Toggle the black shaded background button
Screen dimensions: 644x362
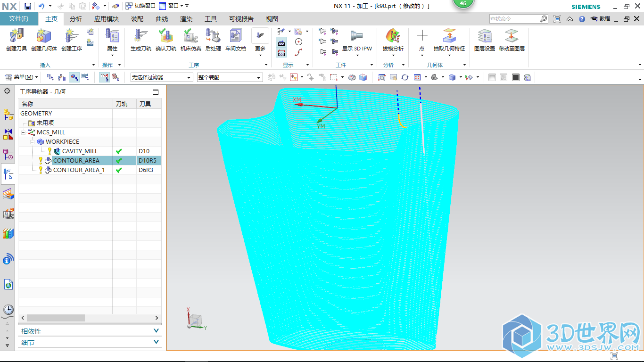click(516, 77)
